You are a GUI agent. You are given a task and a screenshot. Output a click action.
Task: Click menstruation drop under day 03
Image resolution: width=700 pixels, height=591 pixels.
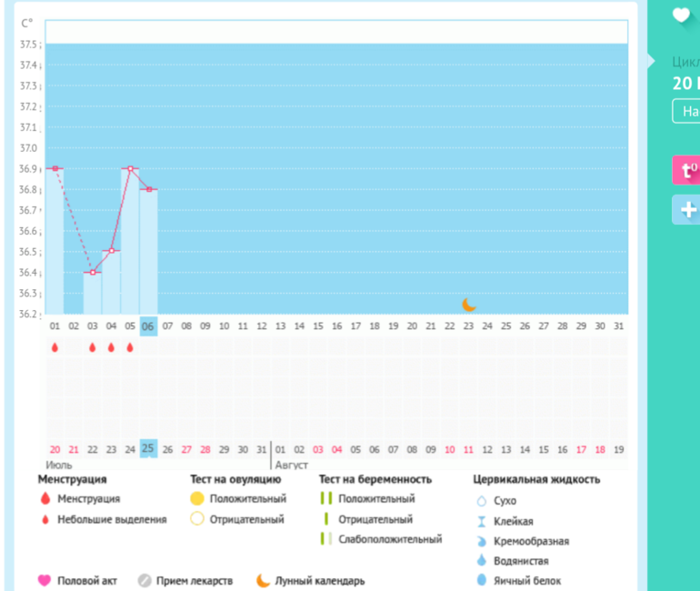point(92,347)
